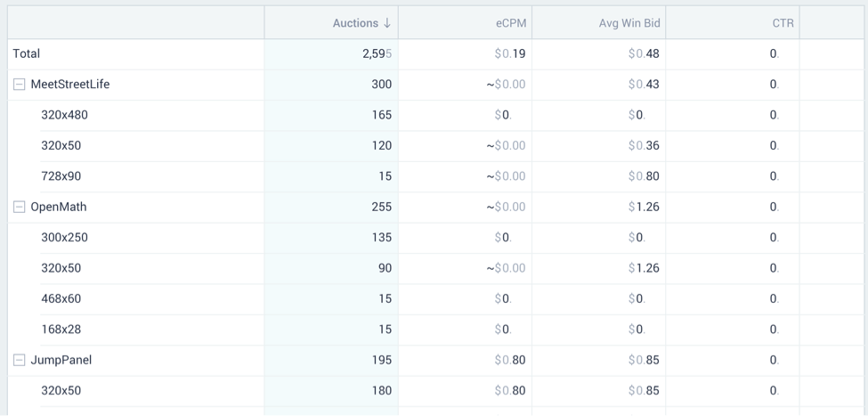The image size is (868, 416).
Task: Select the 468x60 size row
Action: [x=61, y=298]
